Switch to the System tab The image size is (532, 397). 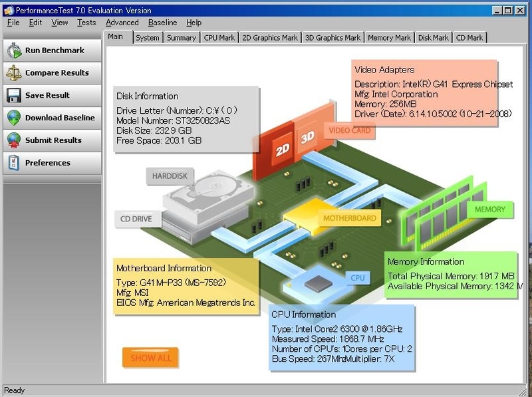point(147,38)
